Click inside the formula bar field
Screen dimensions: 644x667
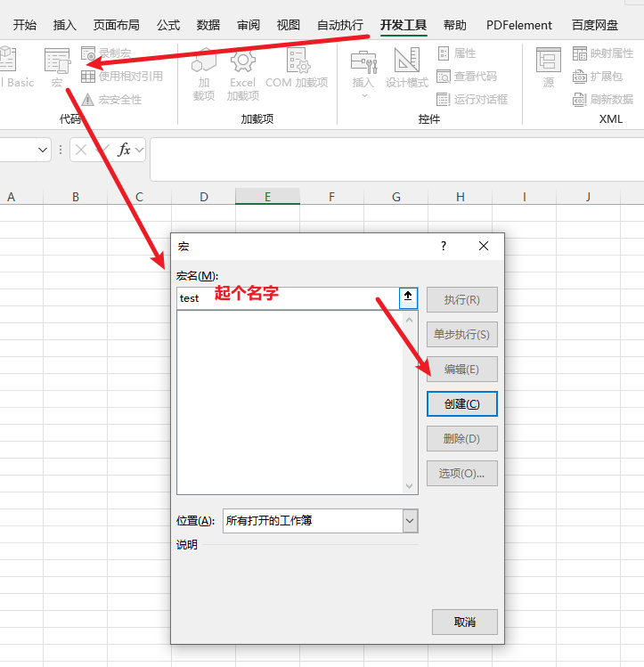point(397,159)
